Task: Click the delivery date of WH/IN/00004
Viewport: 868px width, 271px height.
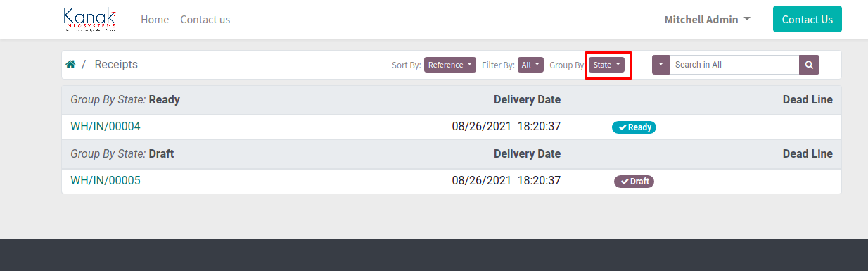Action: 506,127
